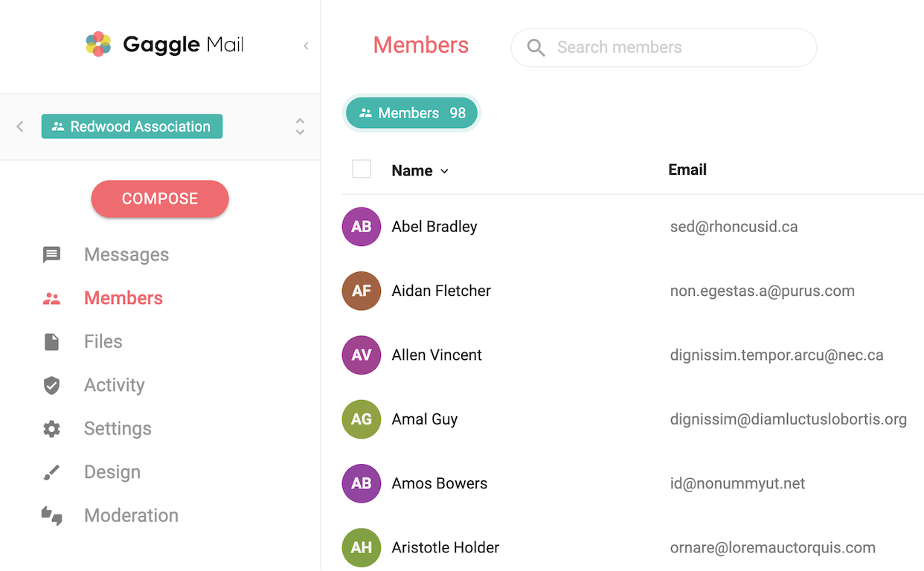924x571 pixels.
Task: Click Allen Vincent's AV avatar
Action: (362, 355)
